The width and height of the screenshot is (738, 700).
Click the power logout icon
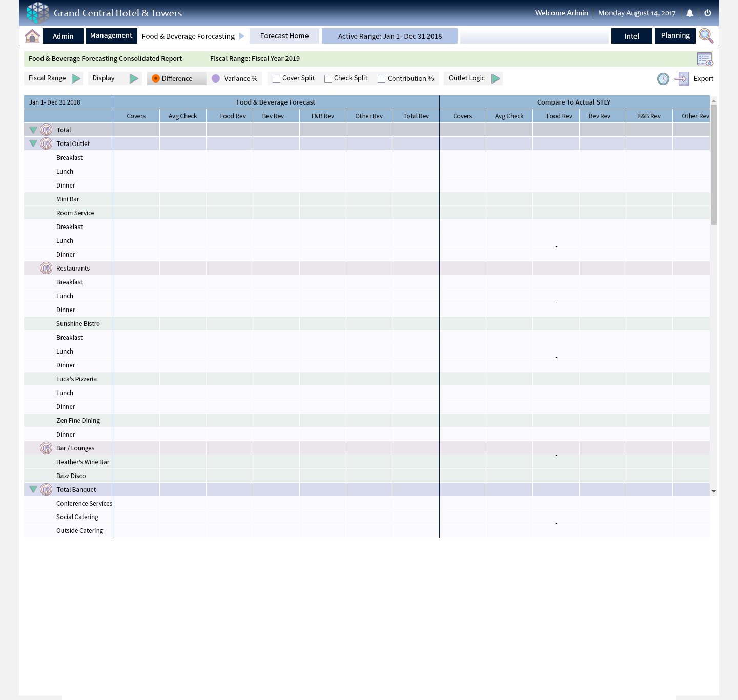[708, 13]
